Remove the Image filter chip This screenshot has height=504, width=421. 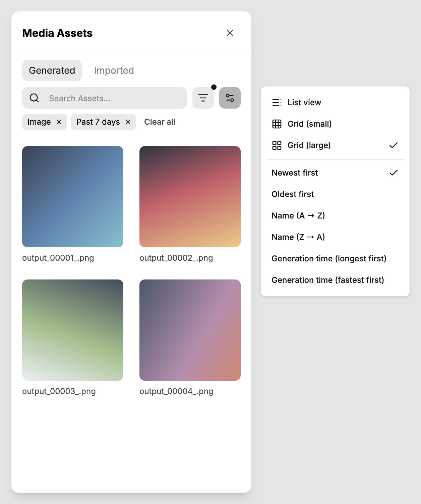click(59, 122)
